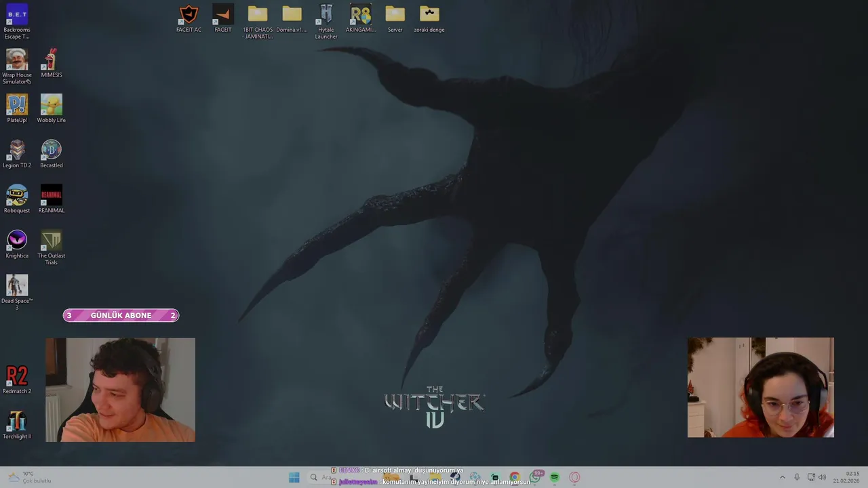Launch the Roboquest shortcut

point(17,199)
